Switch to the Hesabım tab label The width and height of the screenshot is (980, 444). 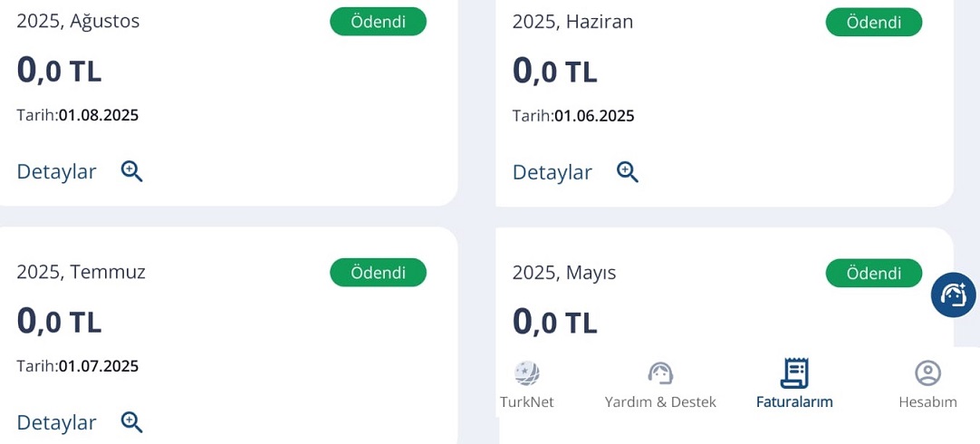point(927,402)
